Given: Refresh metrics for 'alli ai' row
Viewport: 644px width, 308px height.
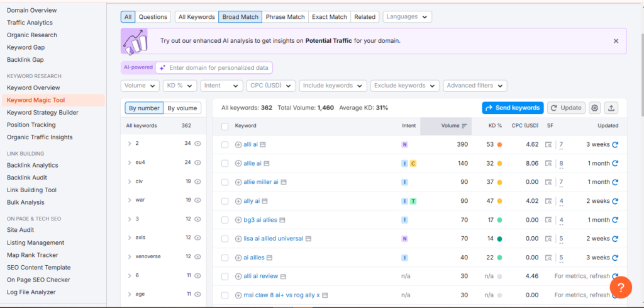Looking at the screenshot, I should coord(615,145).
